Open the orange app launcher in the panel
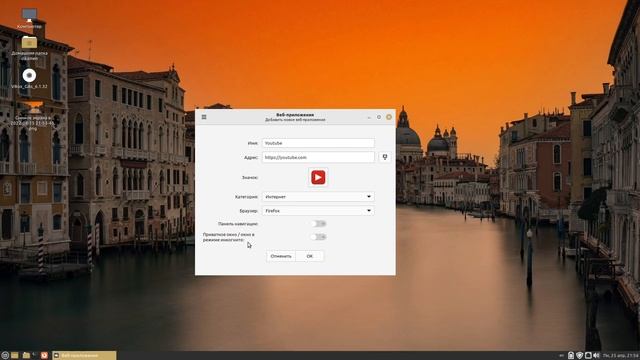Viewport: 640px width, 360px height. tap(44, 356)
